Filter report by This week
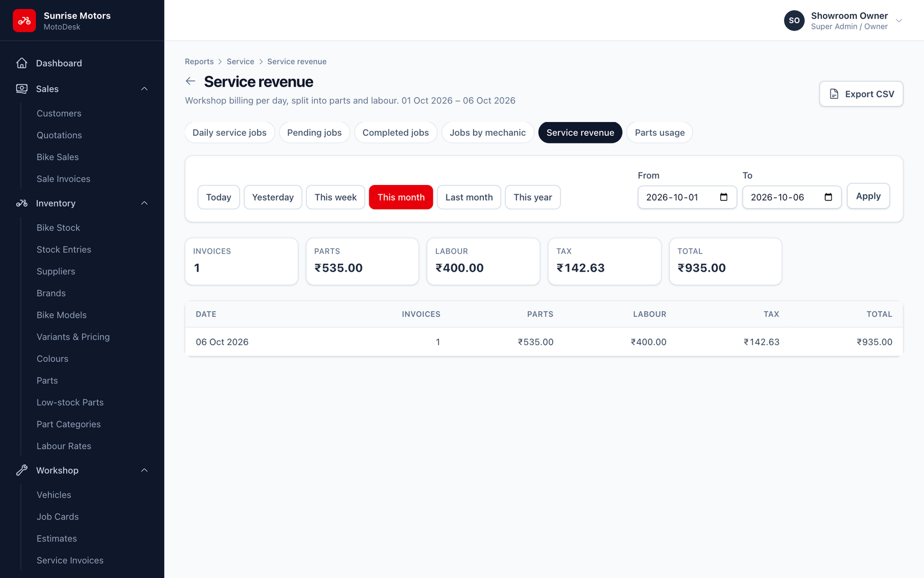The height and width of the screenshot is (578, 924). pyautogui.click(x=336, y=197)
